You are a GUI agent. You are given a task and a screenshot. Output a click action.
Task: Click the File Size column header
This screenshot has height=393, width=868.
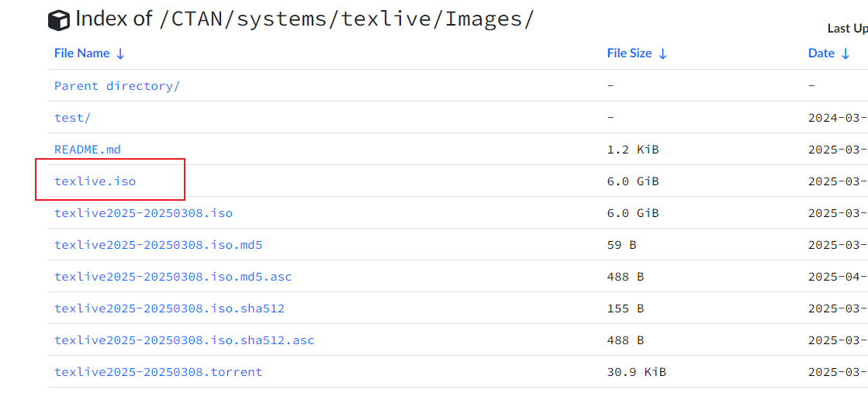pos(629,53)
